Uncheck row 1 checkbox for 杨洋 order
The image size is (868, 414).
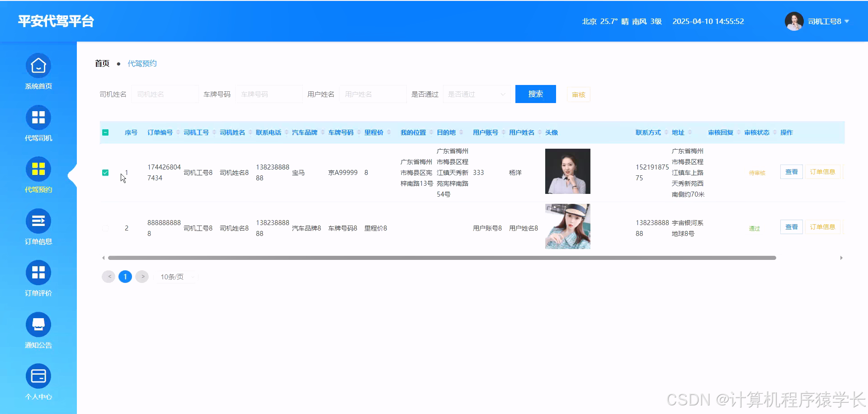[x=105, y=173]
